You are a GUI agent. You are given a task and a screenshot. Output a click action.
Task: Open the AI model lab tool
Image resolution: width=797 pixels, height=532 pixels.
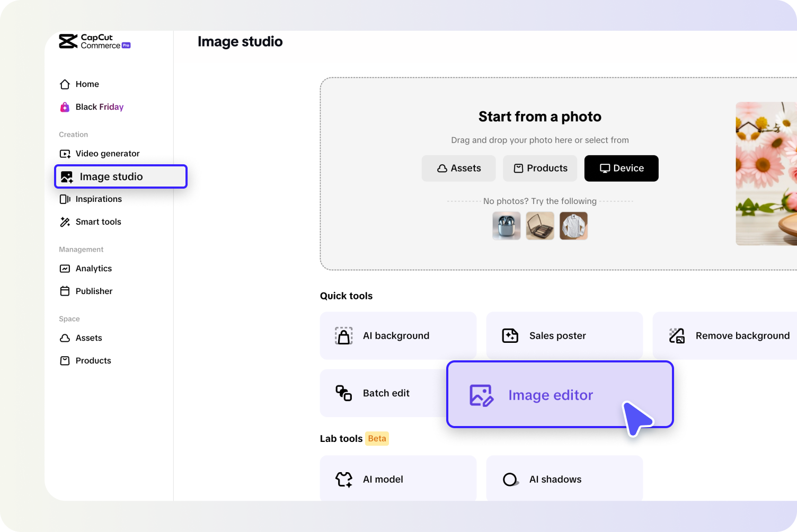383,479
